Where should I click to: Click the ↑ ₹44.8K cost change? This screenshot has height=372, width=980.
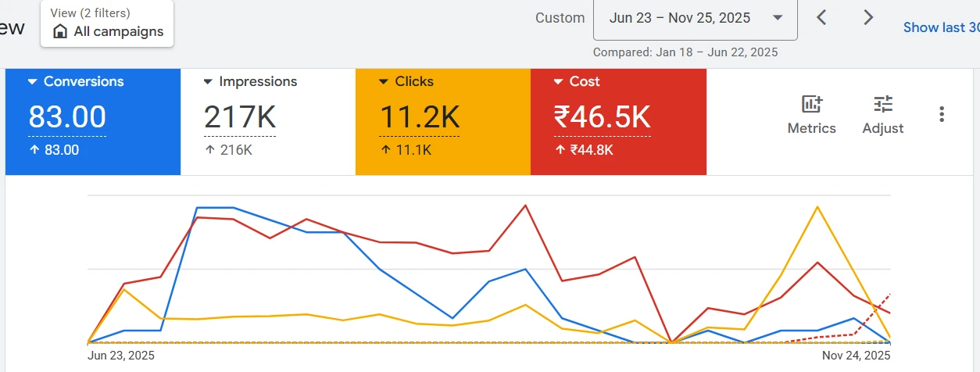click(x=584, y=150)
